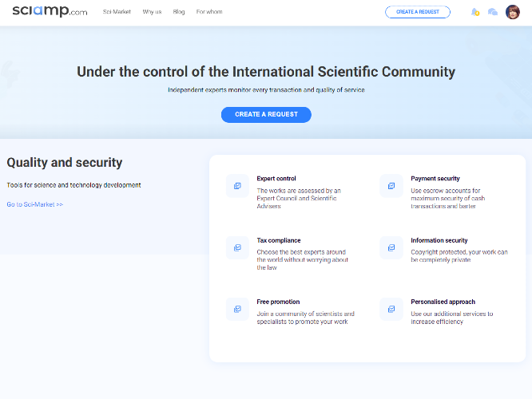Click the outlined Create a Request header button
This screenshot has width=532, height=399.
(x=418, y=12)
